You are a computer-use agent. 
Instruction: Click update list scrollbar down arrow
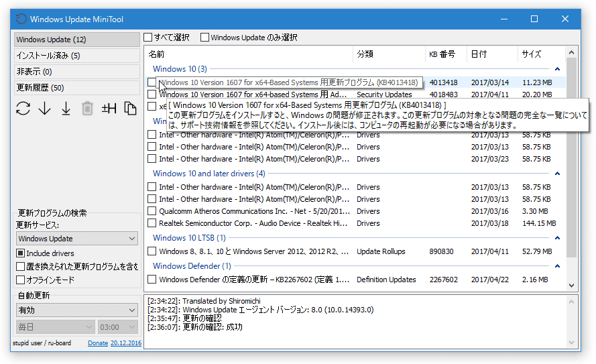(x=571, y=285)
